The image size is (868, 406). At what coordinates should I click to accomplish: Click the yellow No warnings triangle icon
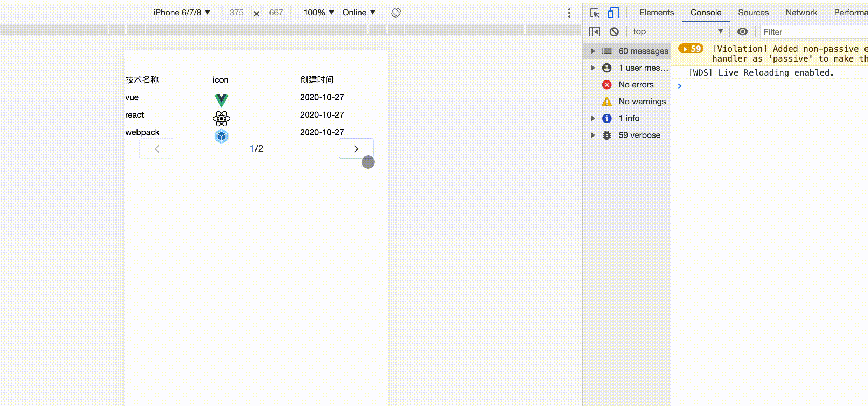point(607,101)
